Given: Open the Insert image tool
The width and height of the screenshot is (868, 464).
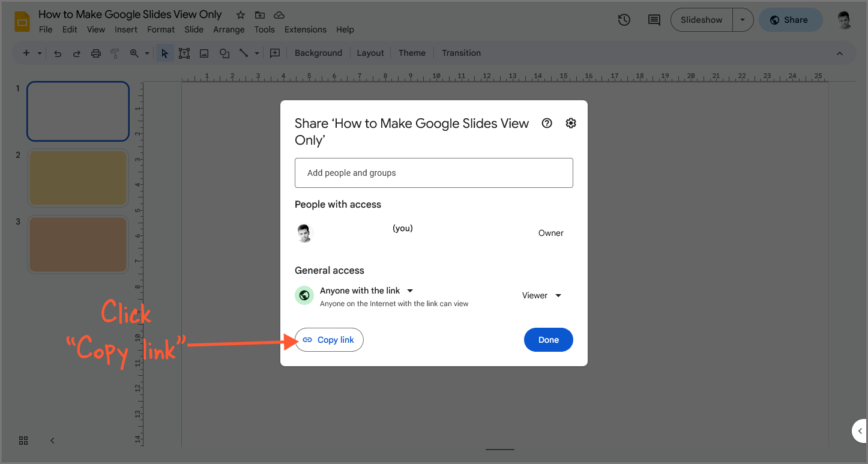Looking at the screenshot, I should (203, 53).
